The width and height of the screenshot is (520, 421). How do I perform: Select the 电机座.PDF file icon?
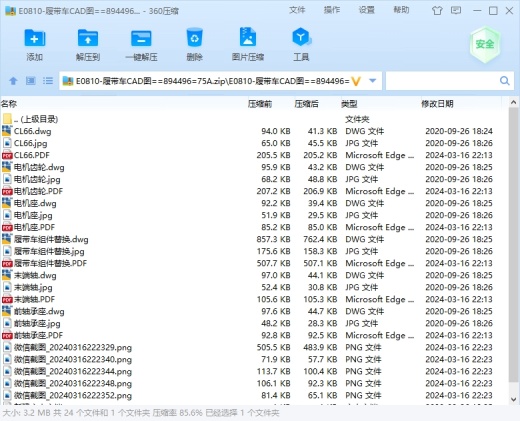click(7, 227)
